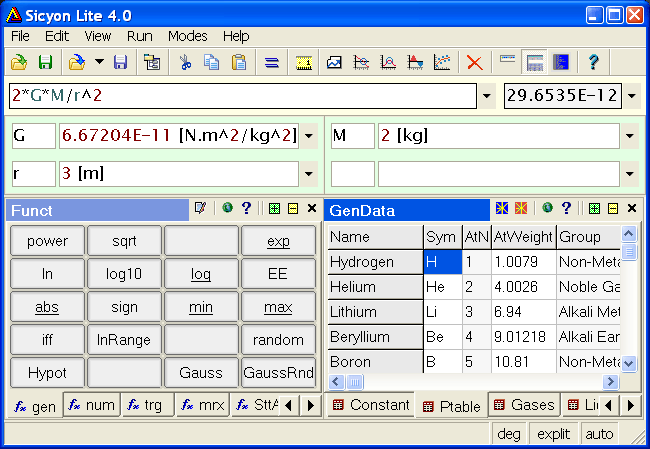Switch to the Constant data tab
This screenshot has height=449, width=650.
tap(371, 405)
